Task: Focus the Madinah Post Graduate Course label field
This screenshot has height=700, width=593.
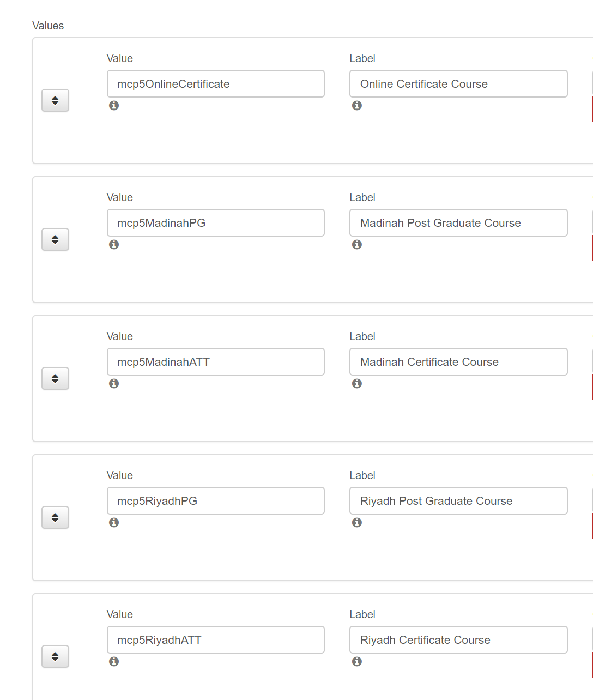Action: click(458, 223)
